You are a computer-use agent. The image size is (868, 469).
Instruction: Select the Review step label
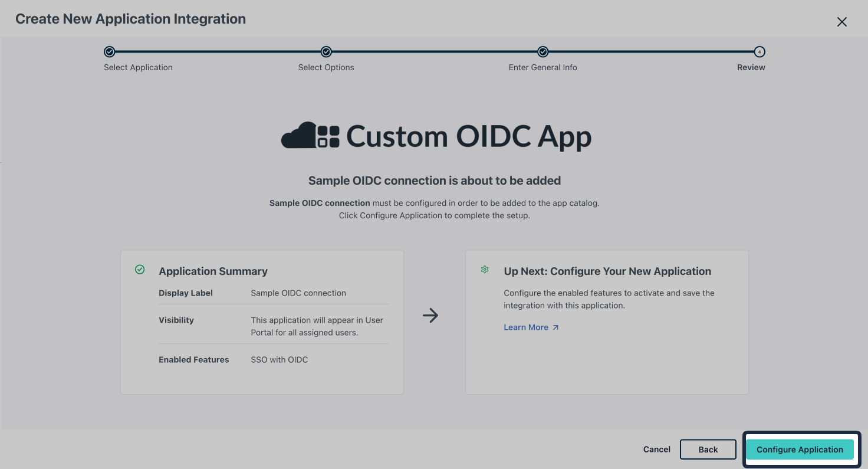pyautogui.click(x=751, y=67)
